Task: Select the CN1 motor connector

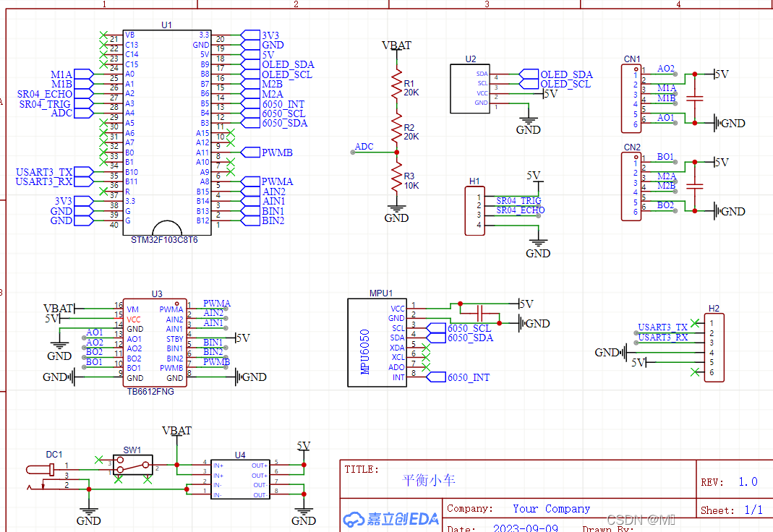Action: (631, 98)
